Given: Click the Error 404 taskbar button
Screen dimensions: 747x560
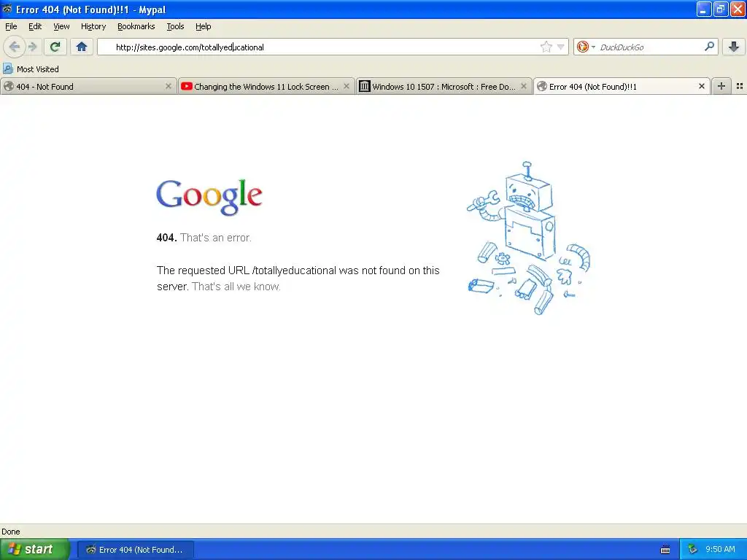Looking at the screenshot, I should (135, 550).
